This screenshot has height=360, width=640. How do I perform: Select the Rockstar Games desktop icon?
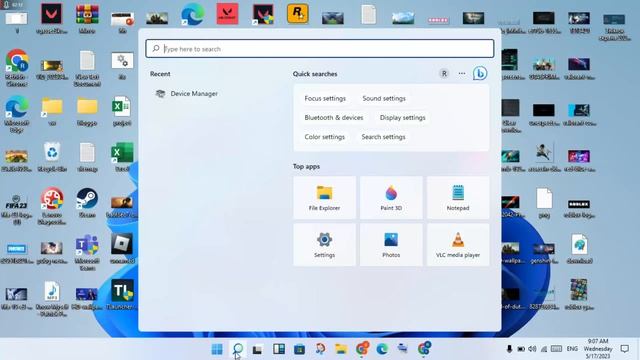(x=298, y=14)
